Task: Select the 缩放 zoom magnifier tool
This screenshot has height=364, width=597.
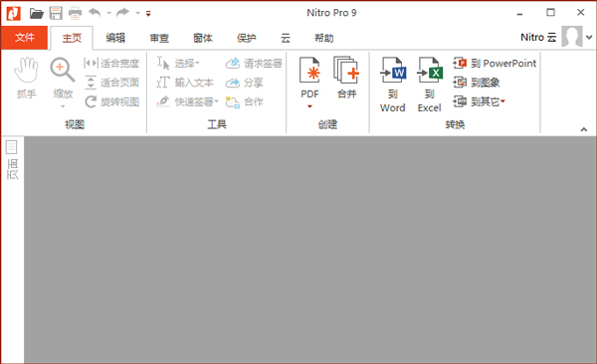Action: point(63,78)
